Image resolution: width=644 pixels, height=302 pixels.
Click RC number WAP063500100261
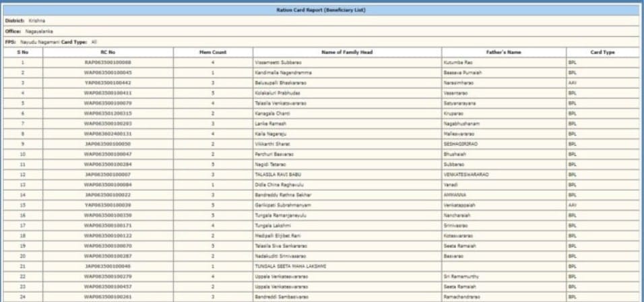(x=108, y=297)
